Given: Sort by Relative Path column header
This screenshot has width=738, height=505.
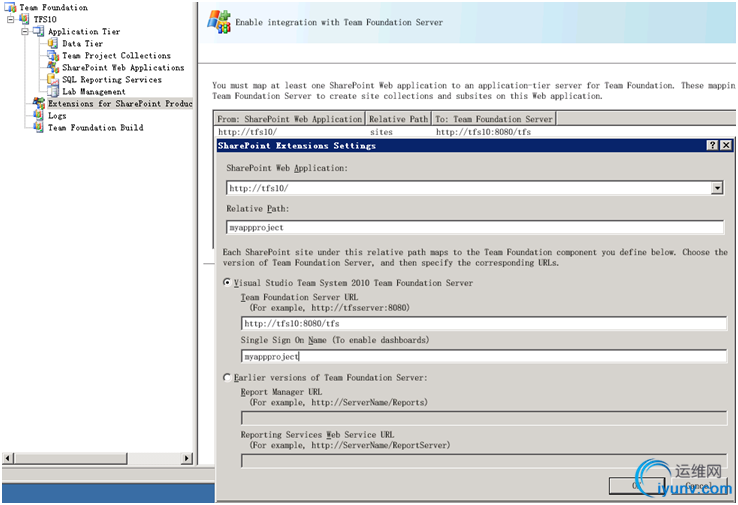Looking at the screenshot, I should [x=398, y=119].
